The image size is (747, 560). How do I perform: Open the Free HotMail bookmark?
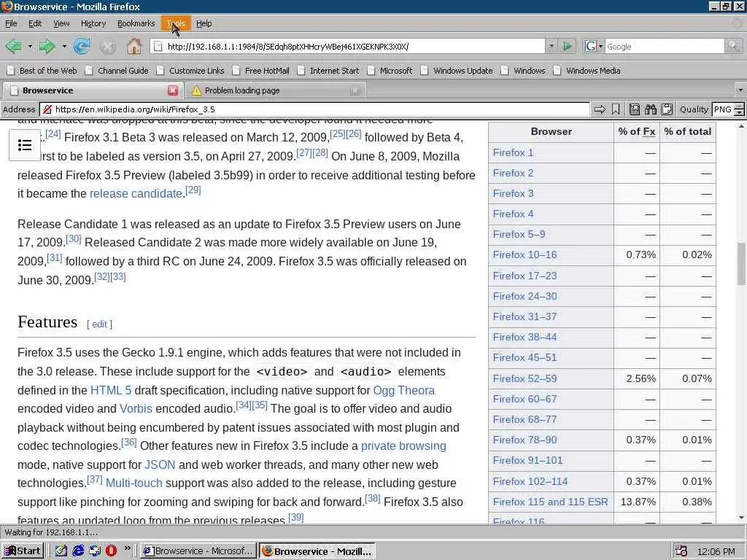point(261,71)
